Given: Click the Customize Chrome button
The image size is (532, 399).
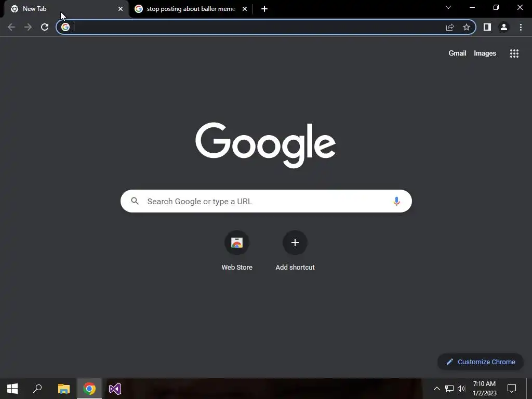Looking at the screenshot, I should click(481, 362).
